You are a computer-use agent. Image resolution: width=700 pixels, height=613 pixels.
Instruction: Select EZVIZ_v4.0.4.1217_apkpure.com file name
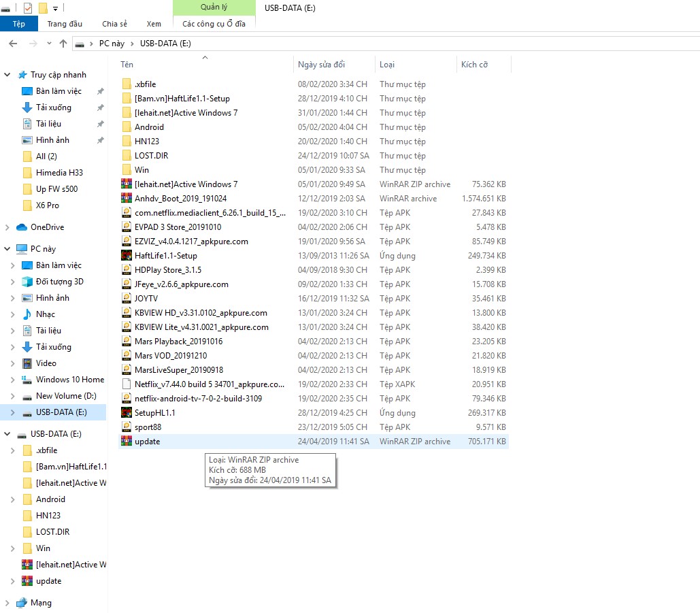[x=192, y=242]
